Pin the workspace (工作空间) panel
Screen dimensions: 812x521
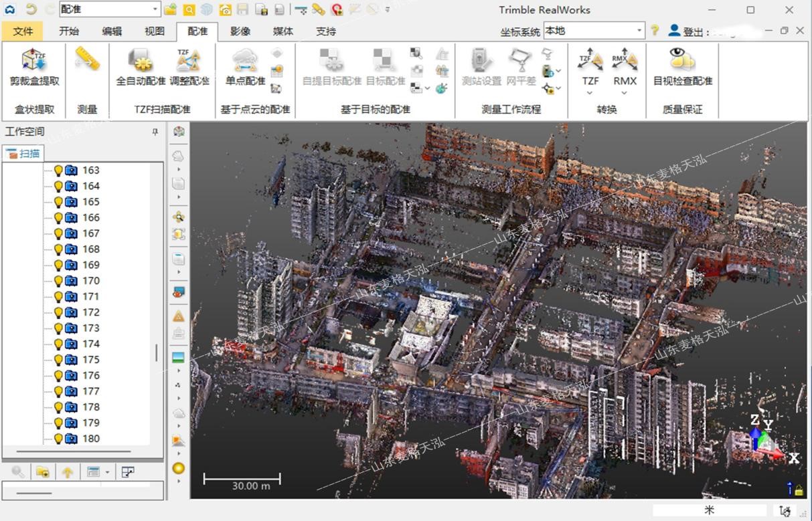point(156,132)
